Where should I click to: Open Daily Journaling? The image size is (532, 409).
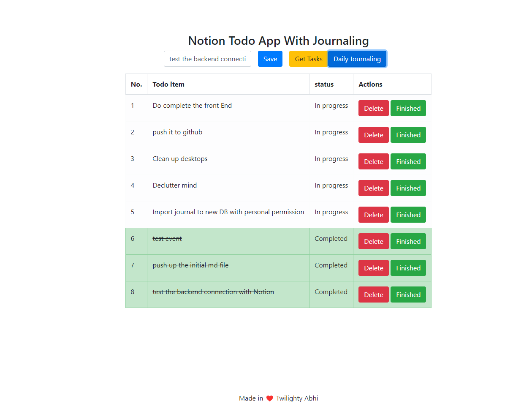[357, 59]
